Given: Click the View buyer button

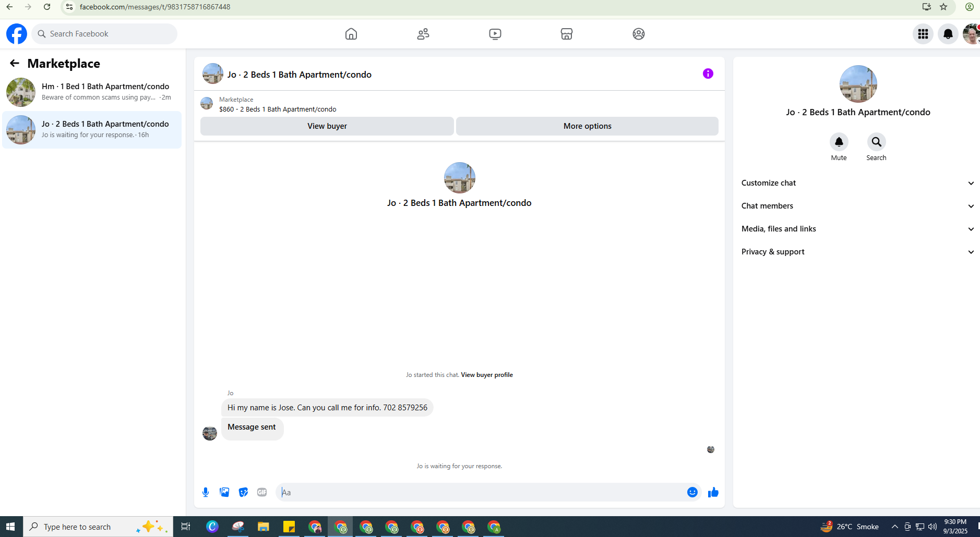Looking at the screenshot, I should pos(327,126).
